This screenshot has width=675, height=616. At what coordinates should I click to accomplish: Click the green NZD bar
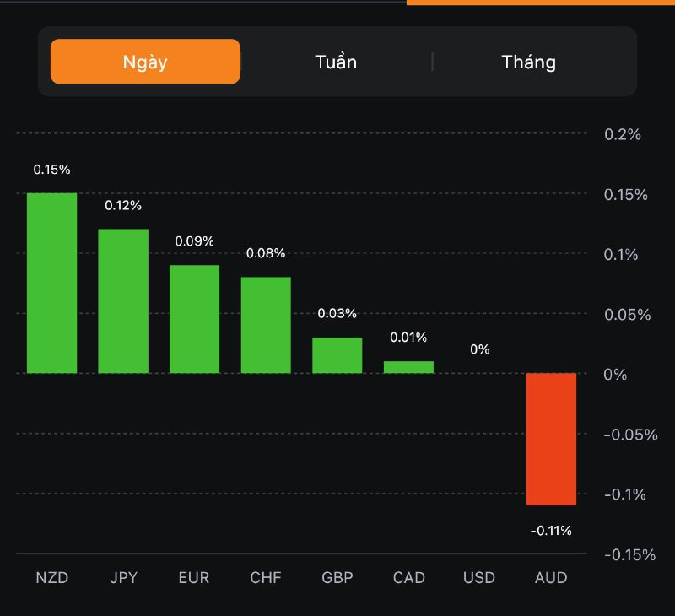coord(51,284)
